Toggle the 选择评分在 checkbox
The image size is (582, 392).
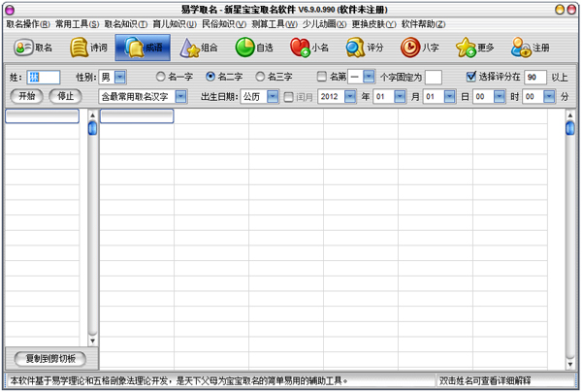point(470,77)
